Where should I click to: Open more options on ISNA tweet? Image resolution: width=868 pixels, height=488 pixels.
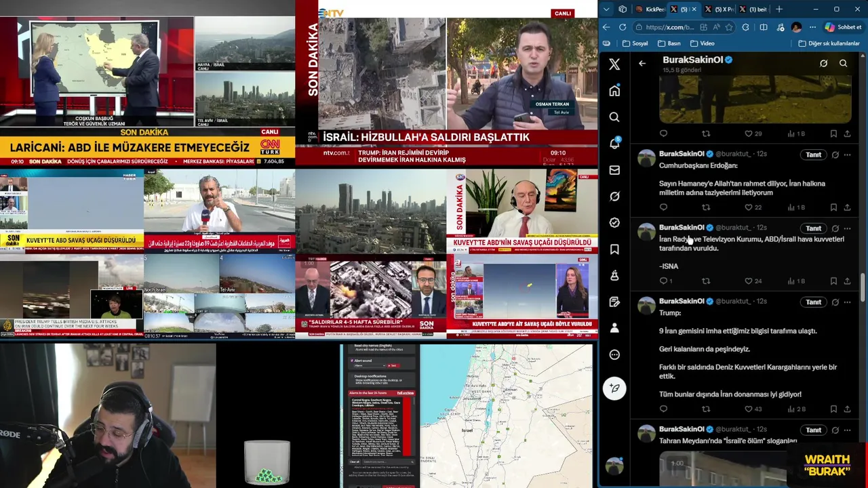(847, 228)
